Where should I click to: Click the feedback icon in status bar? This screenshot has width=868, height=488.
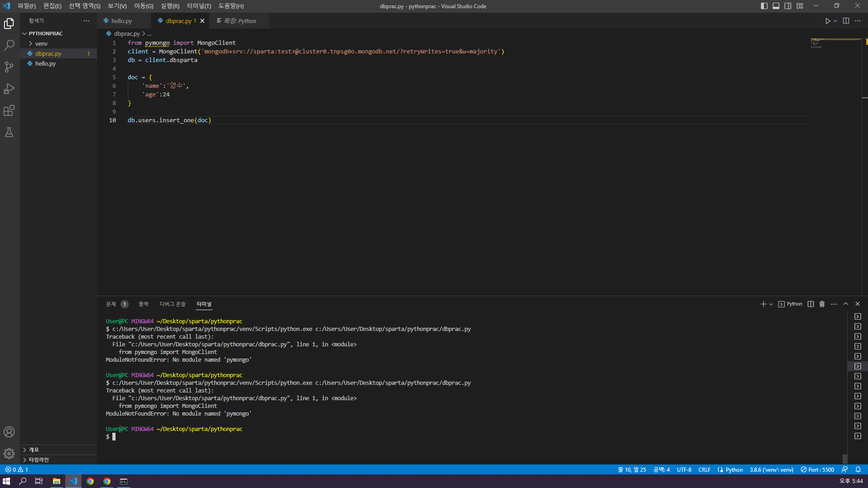[x=845, y=470]
